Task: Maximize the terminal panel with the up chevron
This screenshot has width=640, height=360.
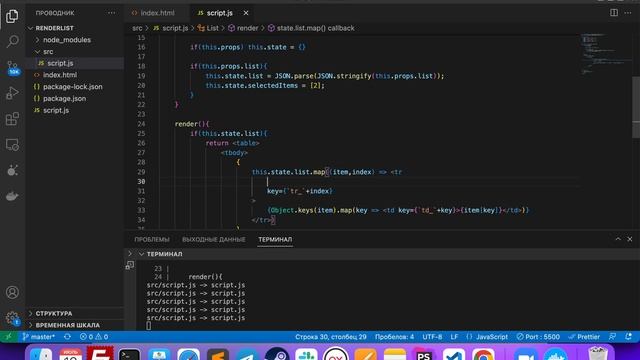Action: pyautogui.click(x=618, y=239)
